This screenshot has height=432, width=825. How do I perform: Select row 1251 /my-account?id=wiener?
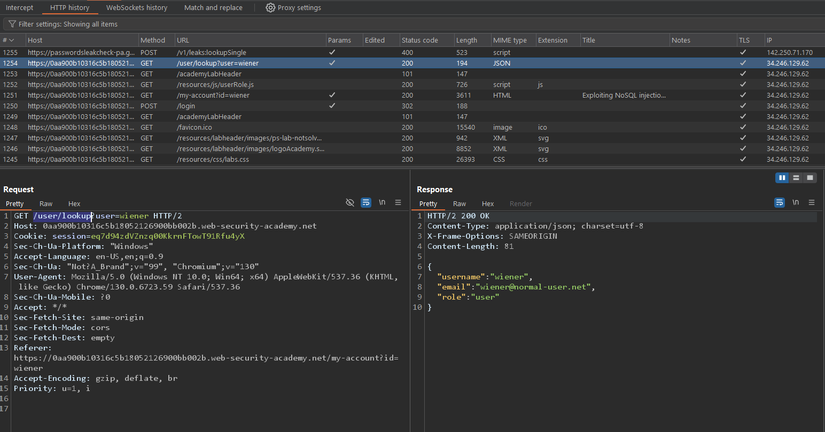pos(412,95)
